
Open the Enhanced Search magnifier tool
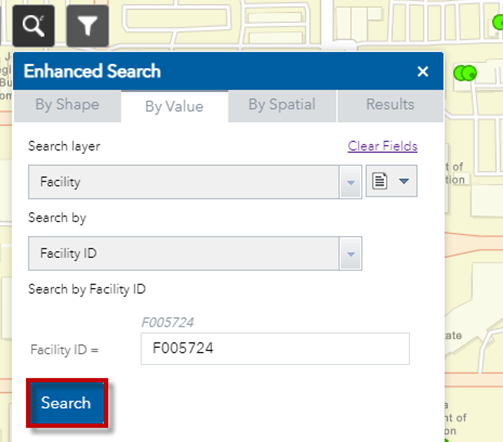34,26
